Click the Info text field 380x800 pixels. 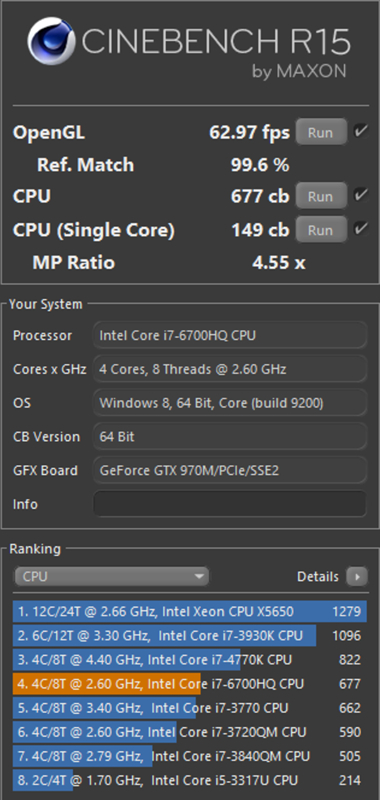(230, 504)
